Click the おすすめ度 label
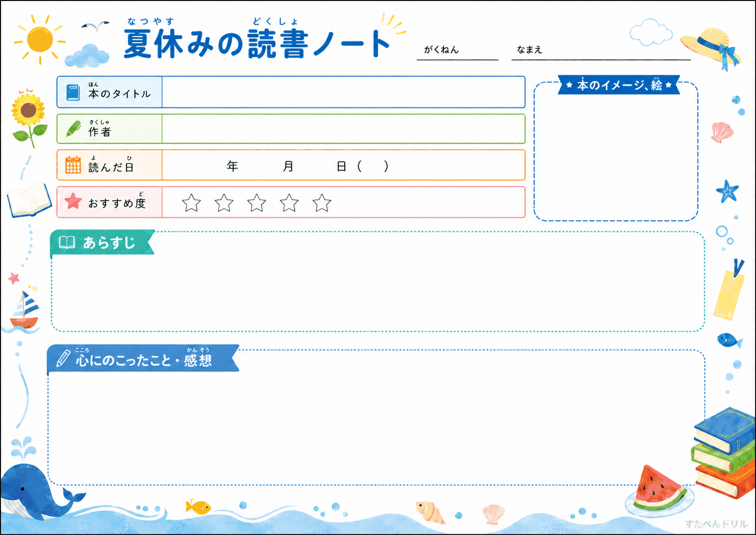 click(117, 203)
